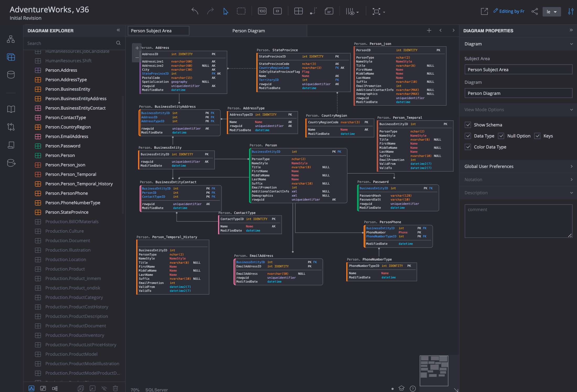577x392 pixels.
Task: Click the undo arrow in toolbar
Action: click(x=195, y=11)
